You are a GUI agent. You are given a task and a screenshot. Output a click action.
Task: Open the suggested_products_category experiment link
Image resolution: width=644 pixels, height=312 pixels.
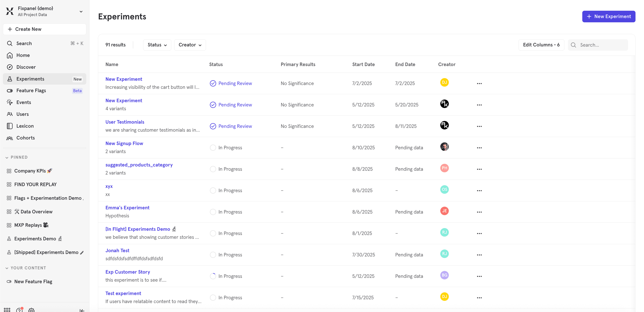coord(139,165)
